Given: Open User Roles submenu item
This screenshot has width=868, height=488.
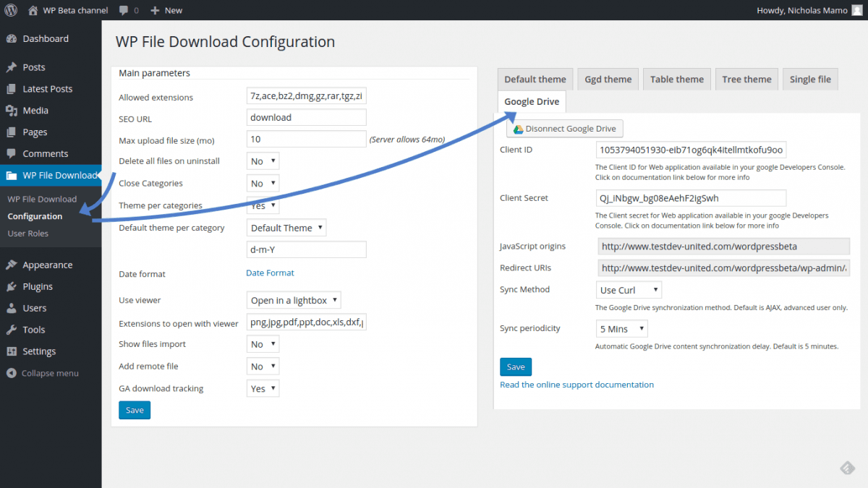Looking at the screenshot, I should pos(27,234).
